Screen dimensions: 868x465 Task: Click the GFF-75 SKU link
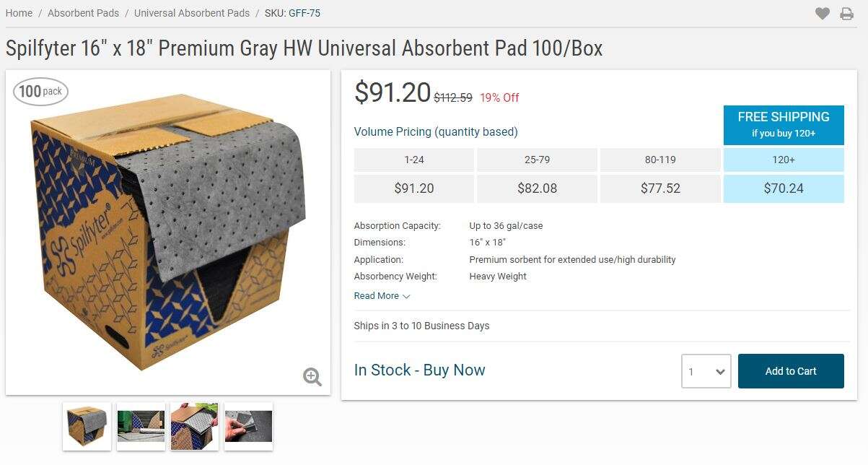coord(304,13)
